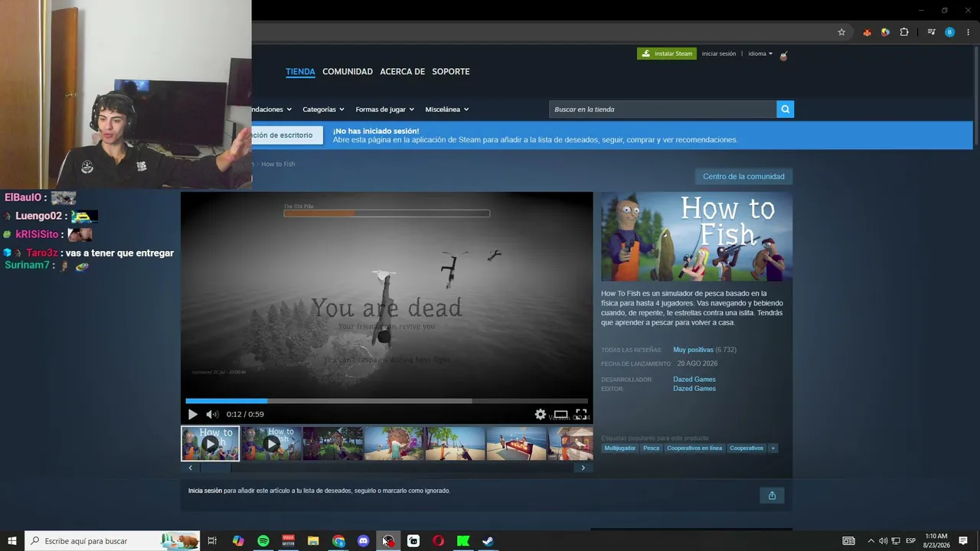Focus the Windows taskbar search box
This screenshot has width=980, height=551.
113,541
